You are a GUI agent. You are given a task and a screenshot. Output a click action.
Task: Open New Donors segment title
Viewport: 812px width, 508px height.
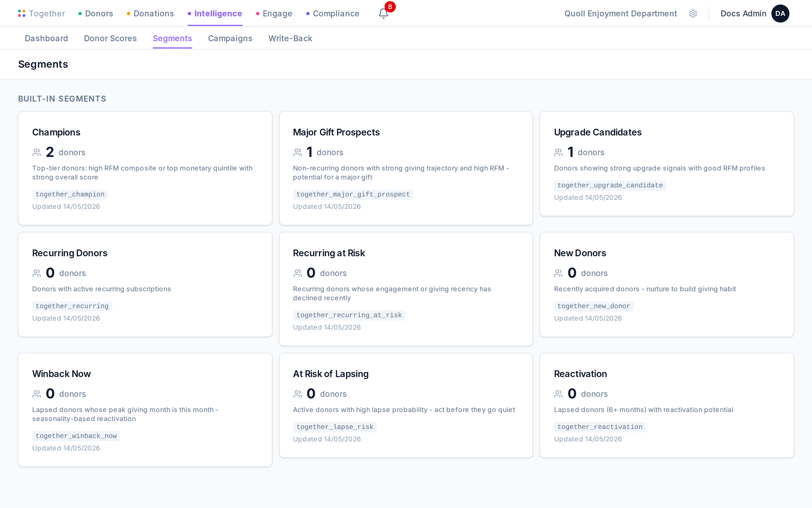click(580, 253)
